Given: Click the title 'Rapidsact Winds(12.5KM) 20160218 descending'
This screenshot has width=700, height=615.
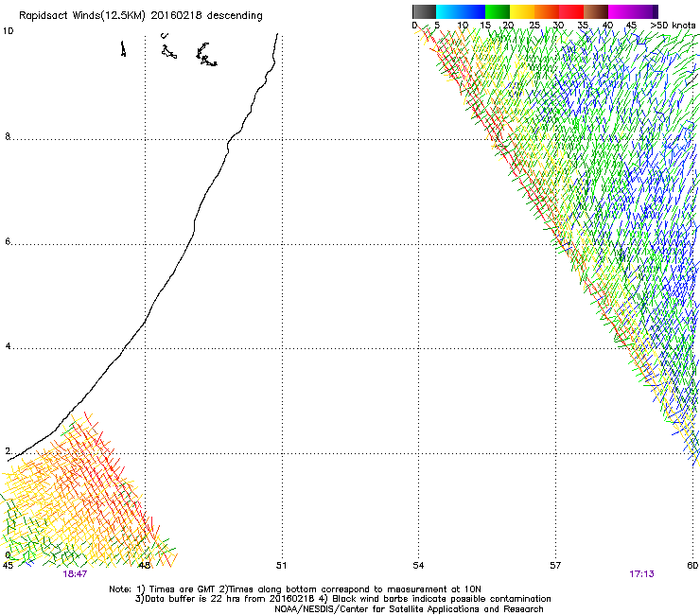Looking at the screenshot, I should click(141, 16).
